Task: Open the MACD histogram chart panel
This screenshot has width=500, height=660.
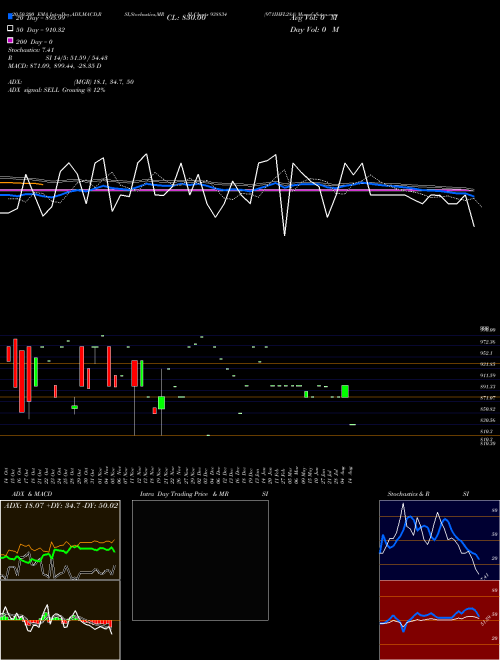Action: [x=60, y=620]
